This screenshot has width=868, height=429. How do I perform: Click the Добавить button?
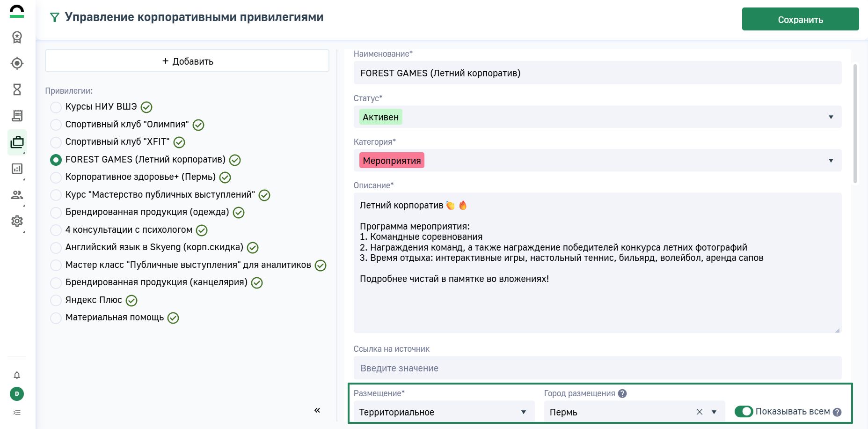point(187,61)
